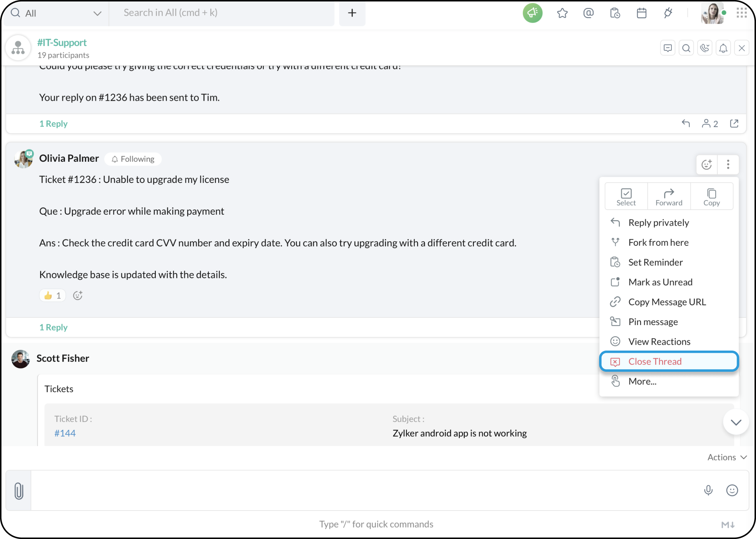Toggle the thumbs up reaction on message

(53, 295)
